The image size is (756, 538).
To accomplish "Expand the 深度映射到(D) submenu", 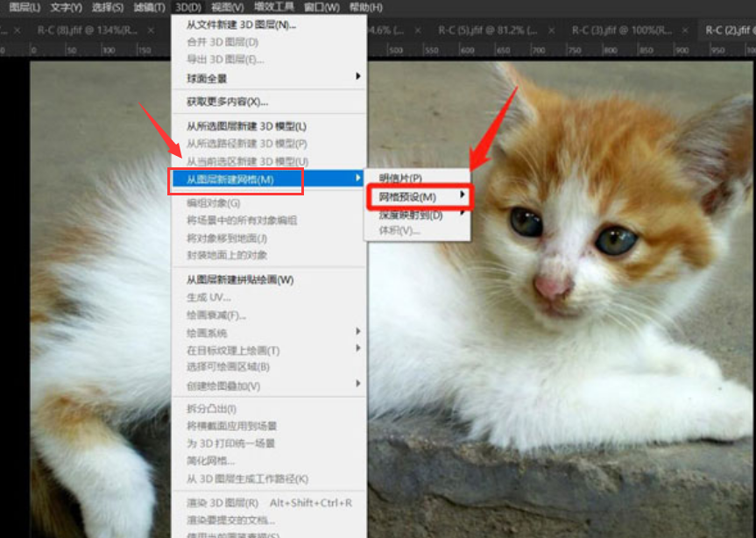I will tap(418, 215).
